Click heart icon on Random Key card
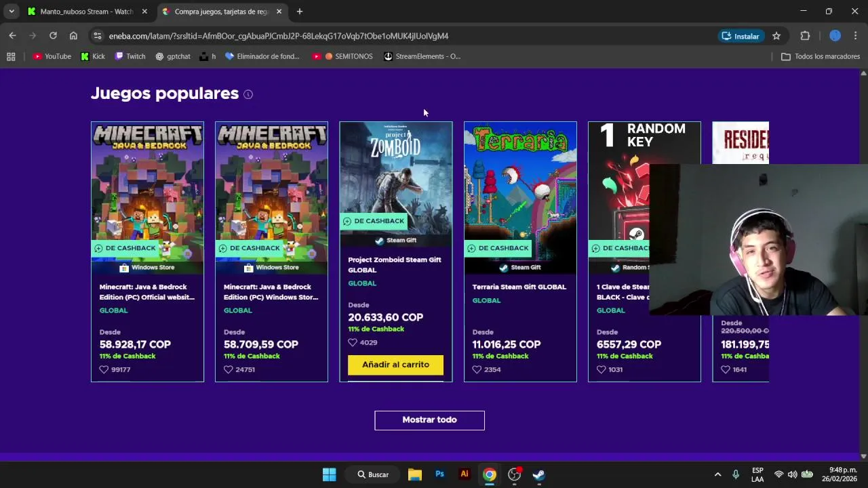 pos(601,370)
